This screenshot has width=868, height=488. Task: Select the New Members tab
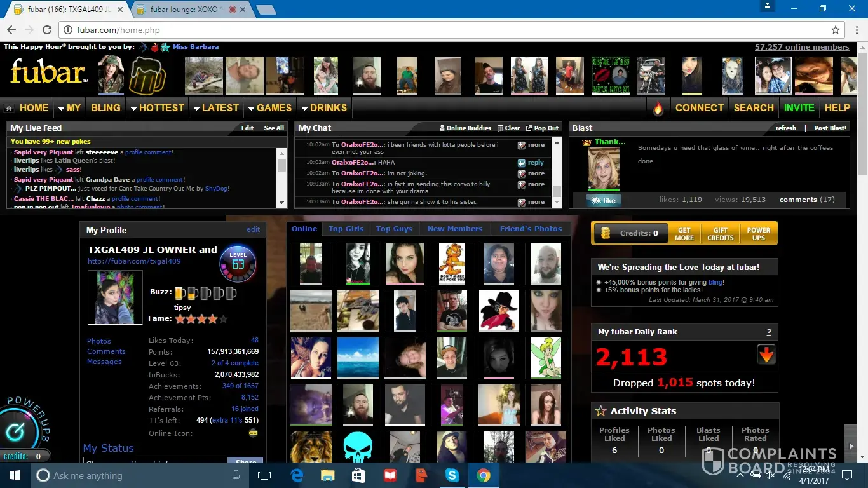click(x=455, y=229)
